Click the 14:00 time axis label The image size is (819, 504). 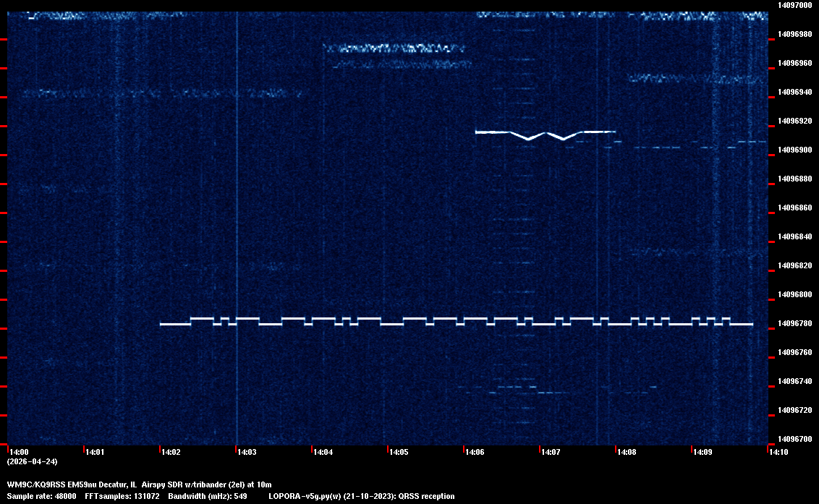pyautogui.click(x=18, y=452)
